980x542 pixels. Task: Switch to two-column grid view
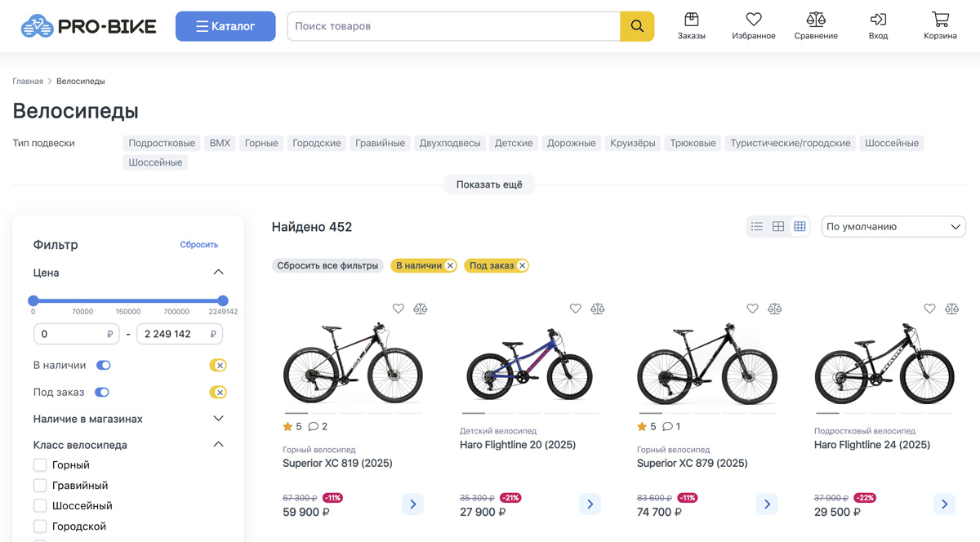tap(778, 227)
